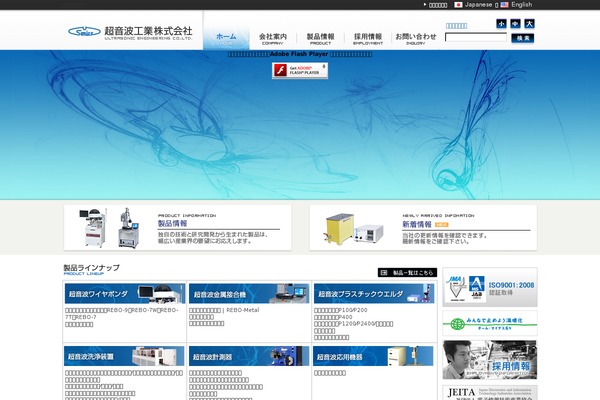Open the 採用情報 recruitment photo banner

coord(490,360)
